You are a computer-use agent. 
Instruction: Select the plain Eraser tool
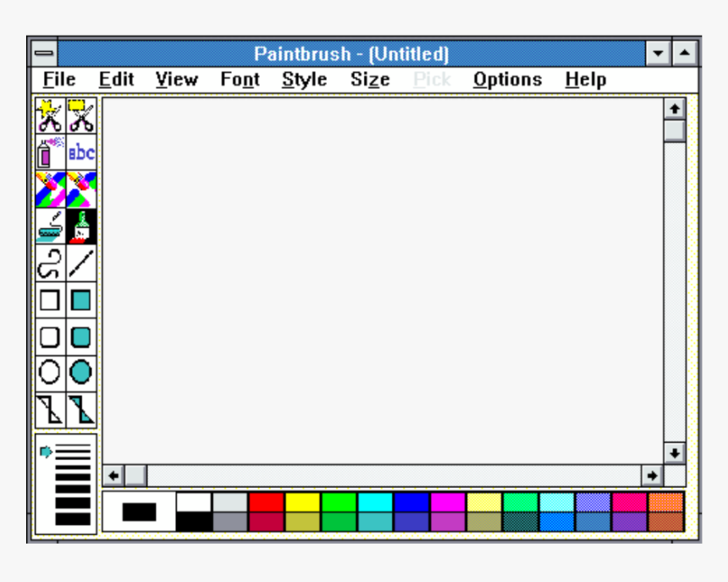click(x=82, y=190)
